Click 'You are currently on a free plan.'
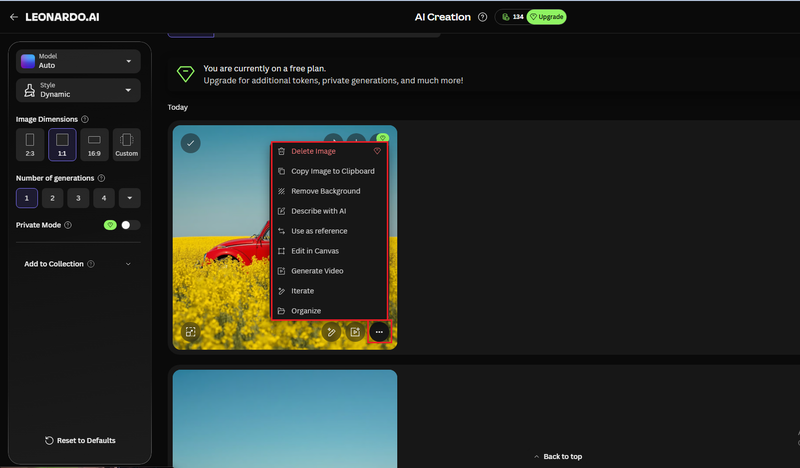This screenshot has width=800, height=468. click(x=264, y=68)
